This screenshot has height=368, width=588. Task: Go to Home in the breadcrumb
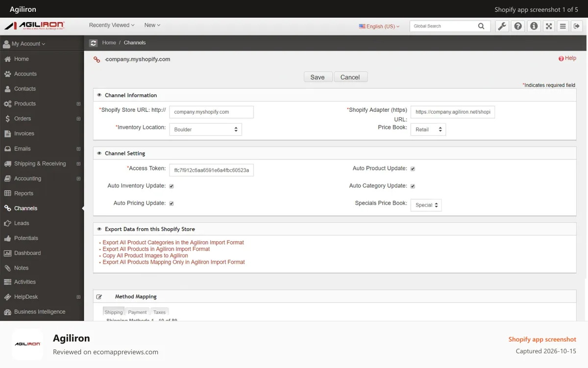coord(109,43)
